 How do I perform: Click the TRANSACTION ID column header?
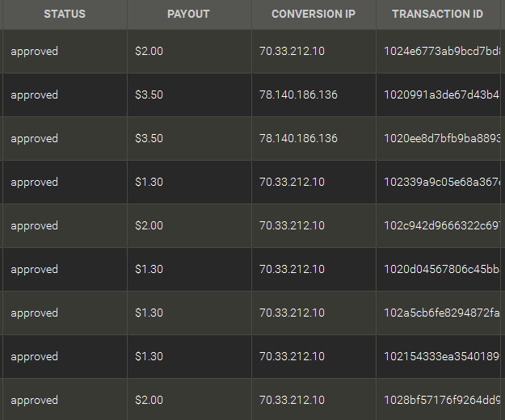coord(437,15)
